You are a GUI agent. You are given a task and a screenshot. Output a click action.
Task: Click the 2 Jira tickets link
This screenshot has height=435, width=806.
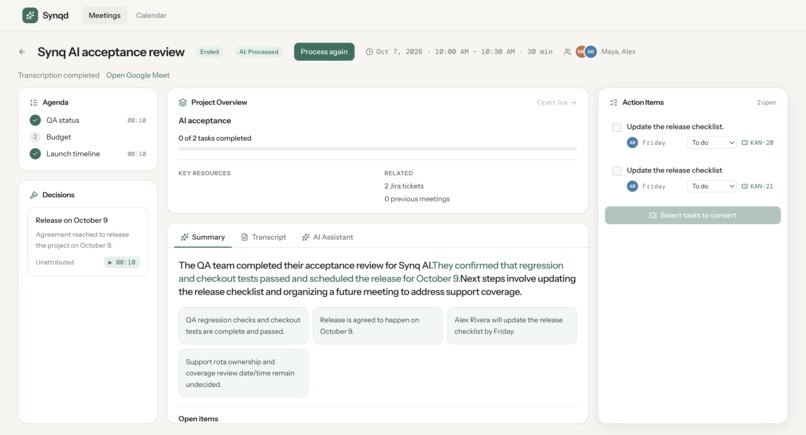(404, 186)
